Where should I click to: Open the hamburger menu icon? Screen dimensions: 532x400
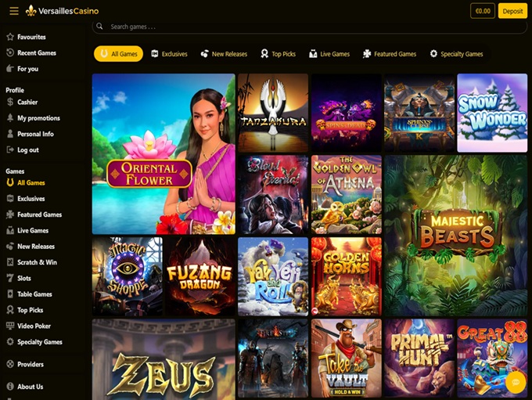point(14,11)
